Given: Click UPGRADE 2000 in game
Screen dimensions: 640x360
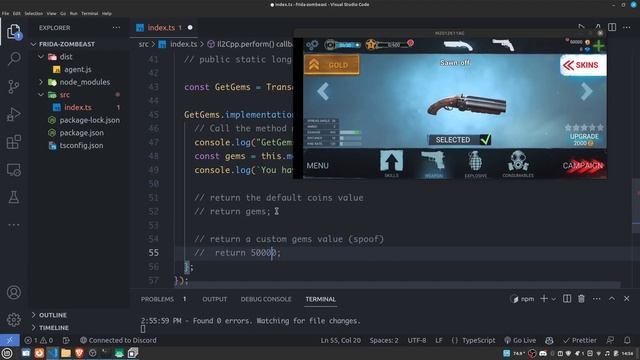Looking at the screenshot, I should 584,139.
